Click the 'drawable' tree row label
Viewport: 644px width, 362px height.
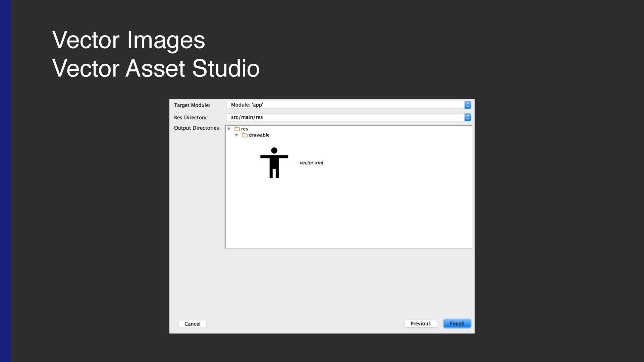coord(259,135)
